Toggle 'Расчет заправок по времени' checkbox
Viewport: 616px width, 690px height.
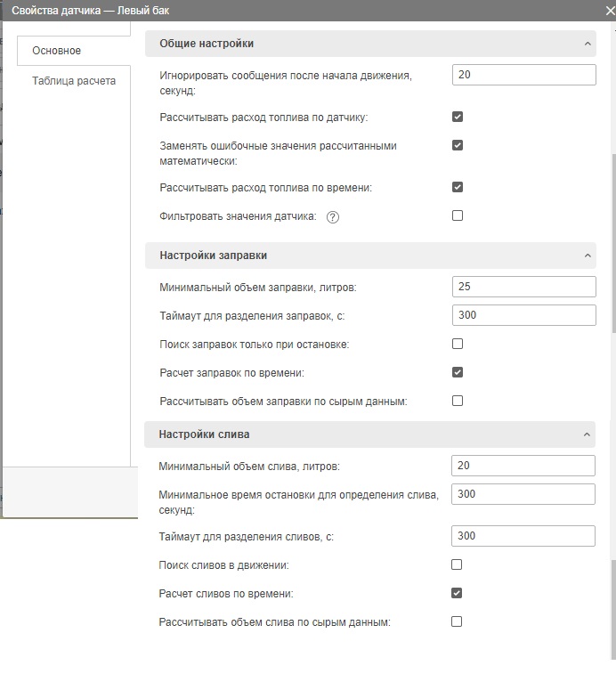458,372
